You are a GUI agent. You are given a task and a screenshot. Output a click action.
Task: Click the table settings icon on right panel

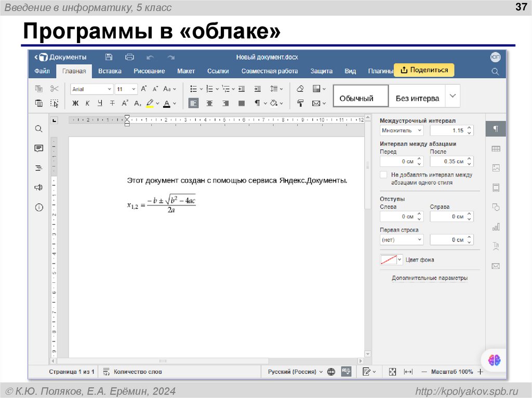click(496, 148)
